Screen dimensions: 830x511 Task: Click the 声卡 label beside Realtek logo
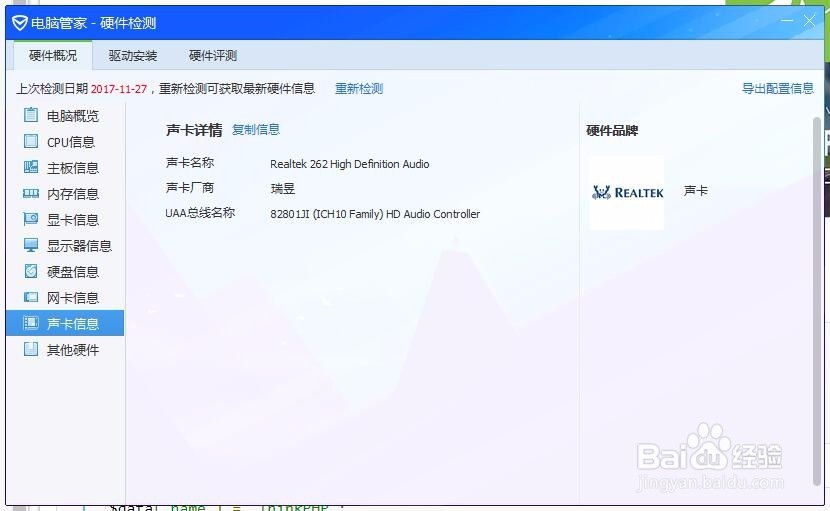pyautogui.click(x=696, y=191)
